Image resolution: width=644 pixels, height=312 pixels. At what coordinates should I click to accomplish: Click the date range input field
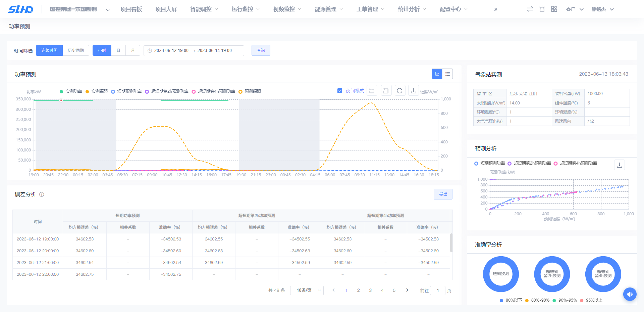[x=194, y=50]
